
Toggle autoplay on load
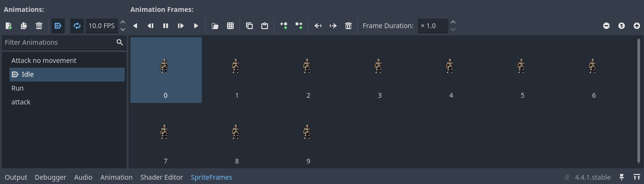(58, 26)
